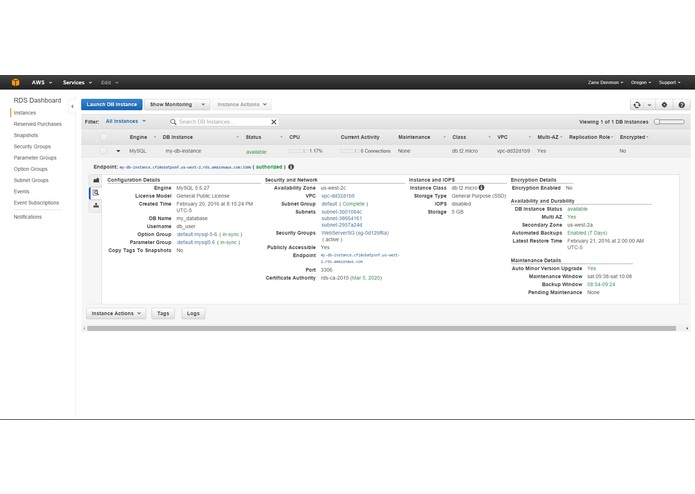
Task: Open the All Instances filter dropdown
Action: (x=125, y=121)
